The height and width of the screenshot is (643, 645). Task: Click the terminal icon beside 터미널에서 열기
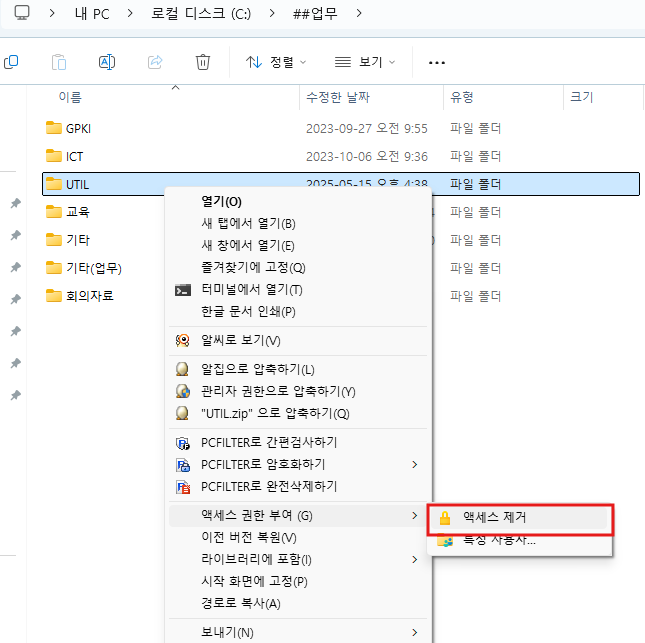pos(183,290)
